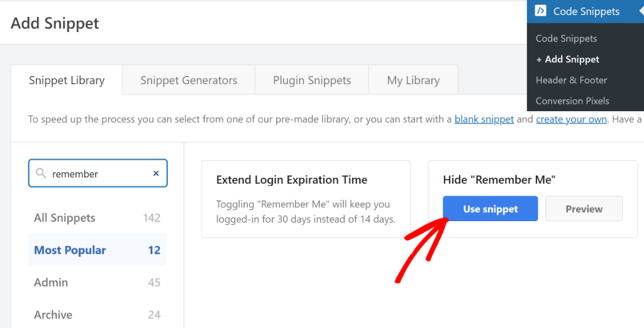644x328 pixels.
Task: Open the Snippet Generators tab
Action: coord(189,80)
